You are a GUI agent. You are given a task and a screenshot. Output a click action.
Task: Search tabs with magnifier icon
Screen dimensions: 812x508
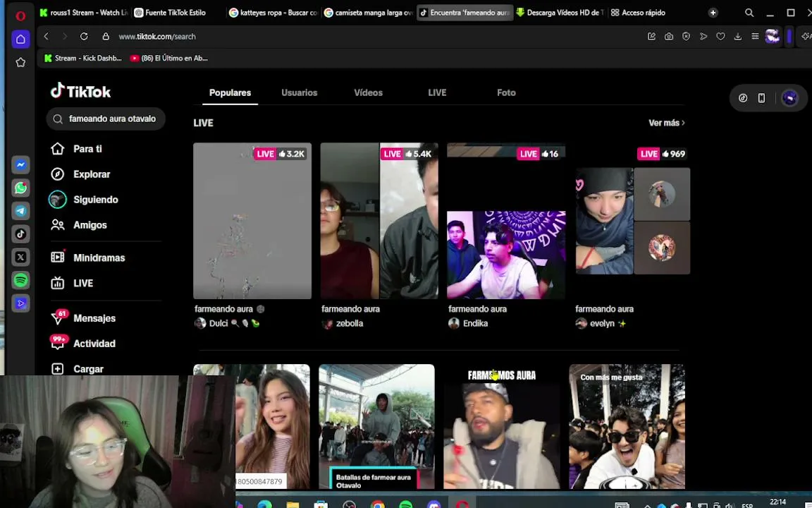pyautogui.click(x=749, y=13)
